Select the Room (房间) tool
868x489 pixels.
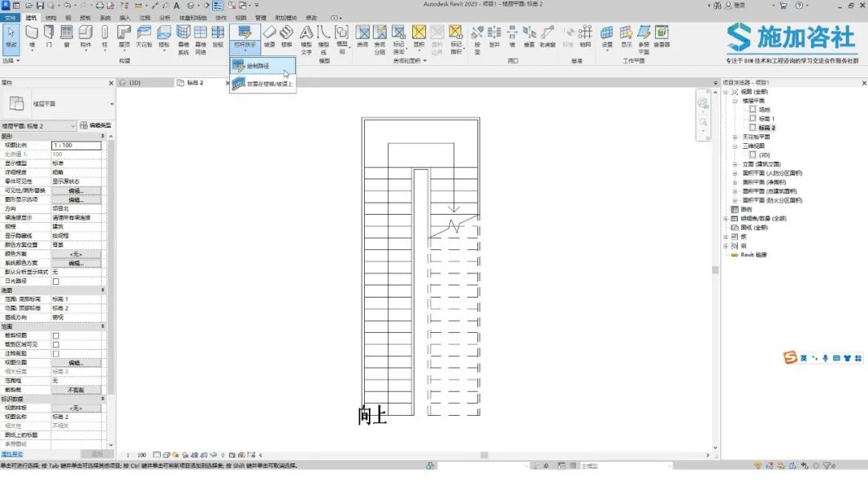coord(362,36)
